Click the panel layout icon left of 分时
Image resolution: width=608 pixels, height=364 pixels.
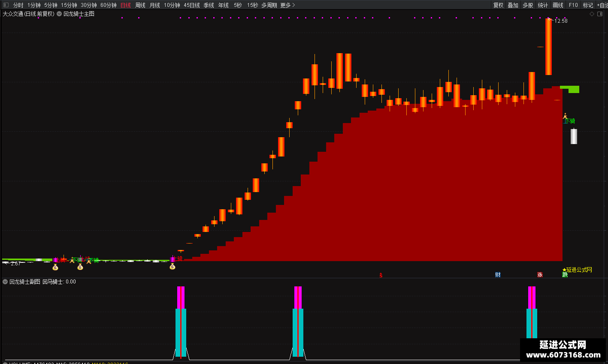pos(6,5)
